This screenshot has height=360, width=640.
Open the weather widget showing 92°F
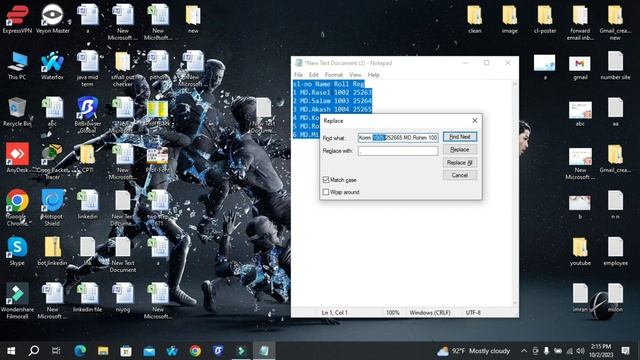473,351
